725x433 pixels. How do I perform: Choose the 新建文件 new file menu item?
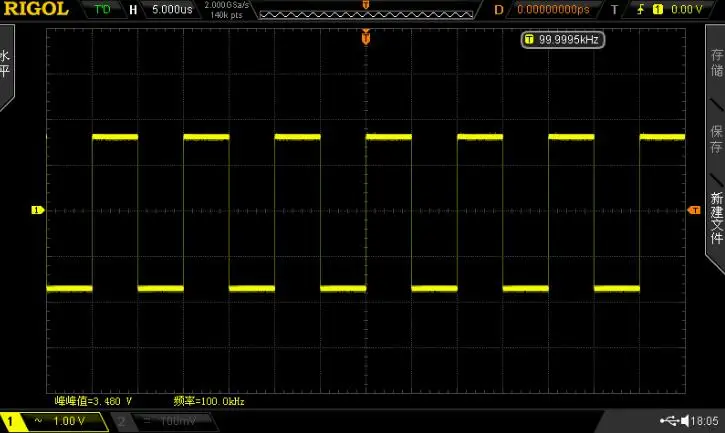(717, 217)
